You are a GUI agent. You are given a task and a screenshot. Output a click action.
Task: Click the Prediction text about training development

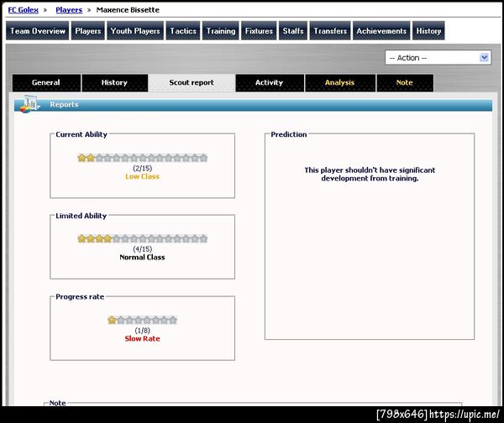(370, 174)
